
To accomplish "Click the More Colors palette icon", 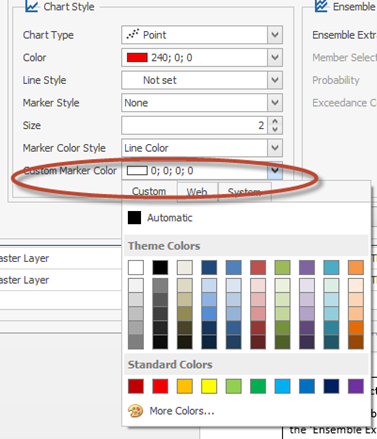I will pos(135,411).
